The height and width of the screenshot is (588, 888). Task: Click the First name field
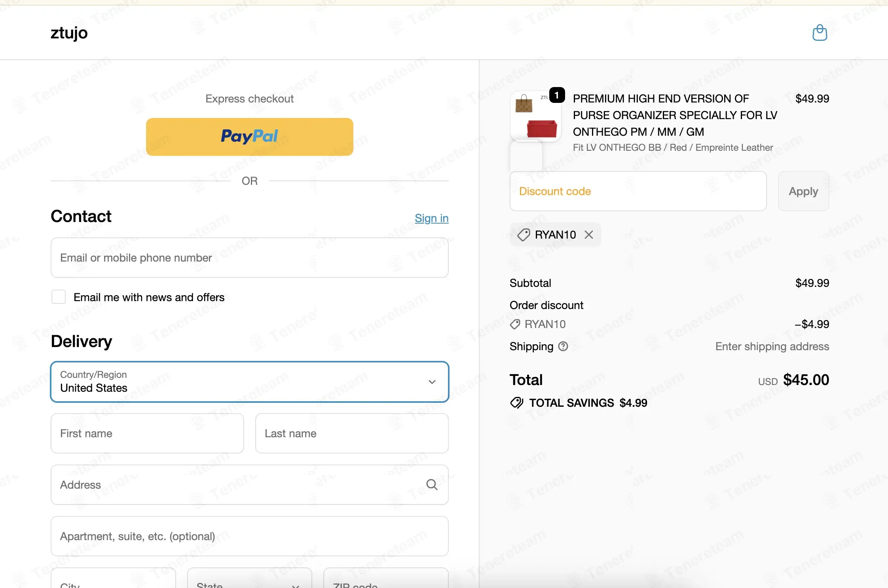[147, 433]
